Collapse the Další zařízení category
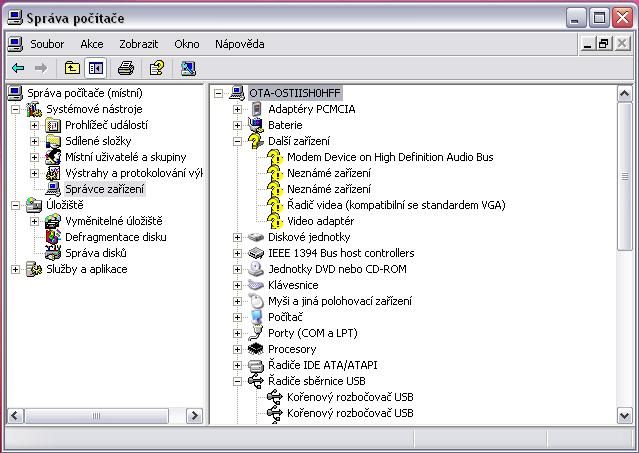 pyautogui.click(x=237, y=141)
